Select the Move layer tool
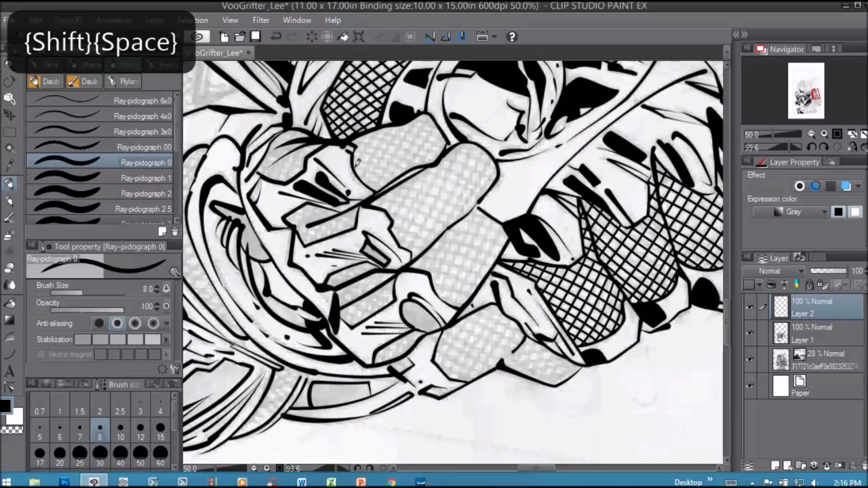Viewport: 868px width, 488px height. coord(9,115)
